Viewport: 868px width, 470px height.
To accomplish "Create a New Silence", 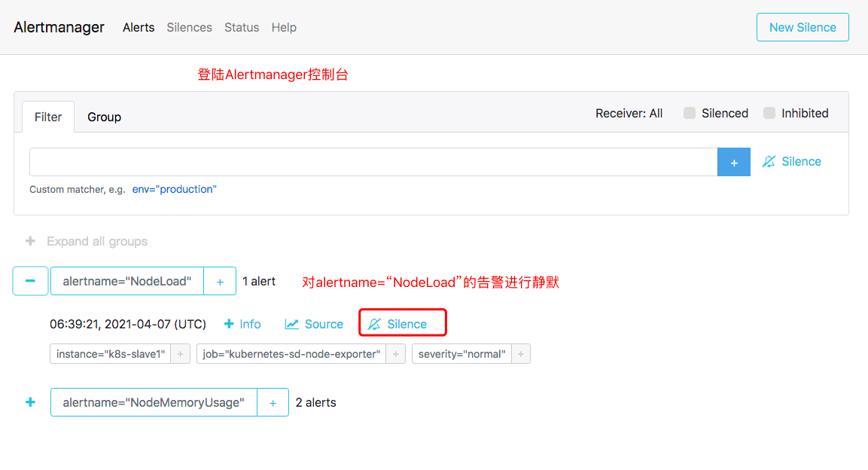I will [803, 26].
